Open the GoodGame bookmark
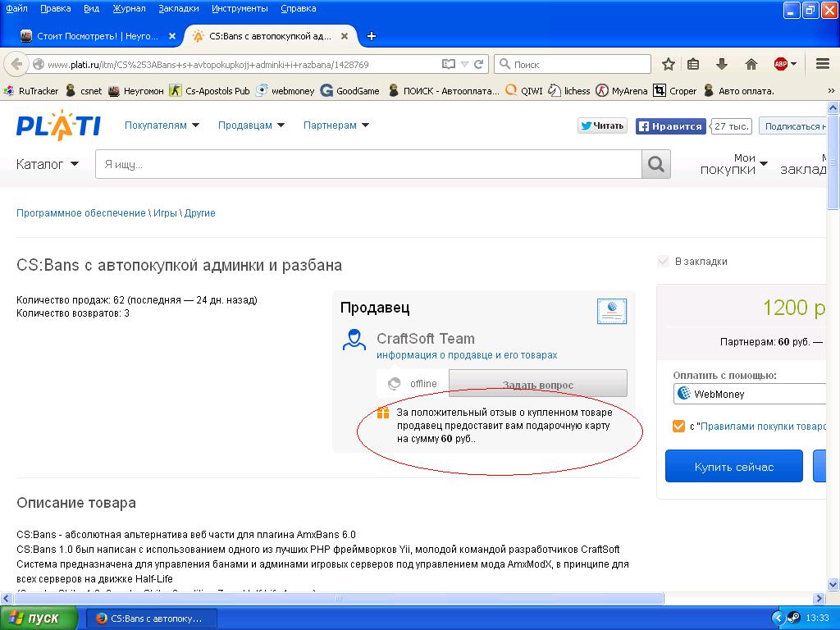This screenshot has height=630, width=840. click(x=349, y=91)
